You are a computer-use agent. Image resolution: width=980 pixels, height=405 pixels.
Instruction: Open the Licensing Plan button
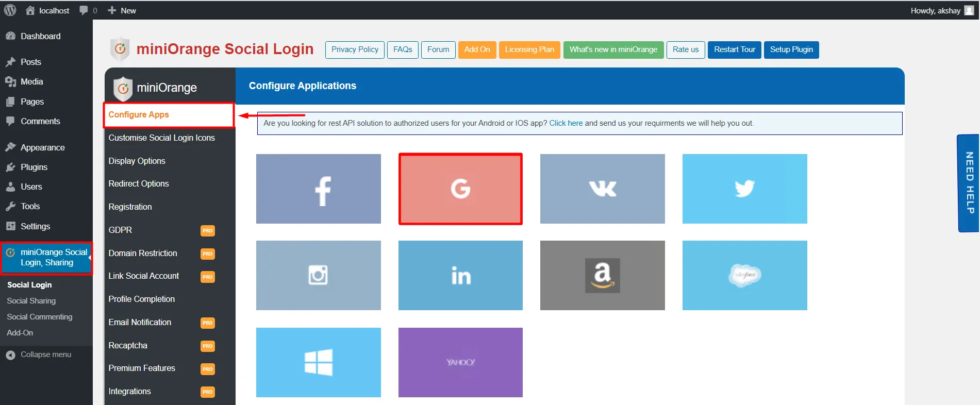529,49
